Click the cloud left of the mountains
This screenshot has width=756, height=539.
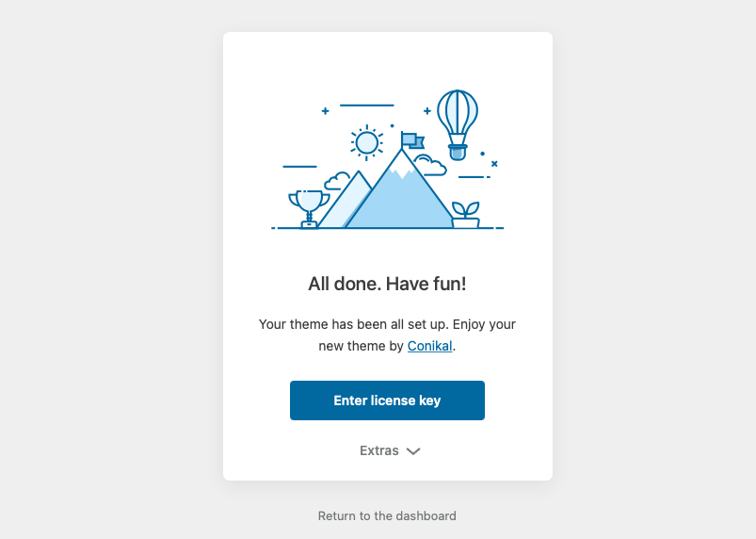335,182
